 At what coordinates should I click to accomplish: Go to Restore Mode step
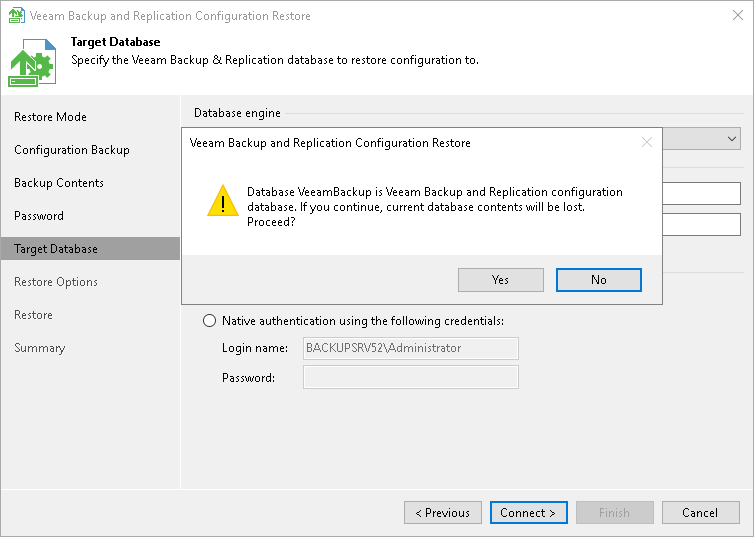click(50, 117)
